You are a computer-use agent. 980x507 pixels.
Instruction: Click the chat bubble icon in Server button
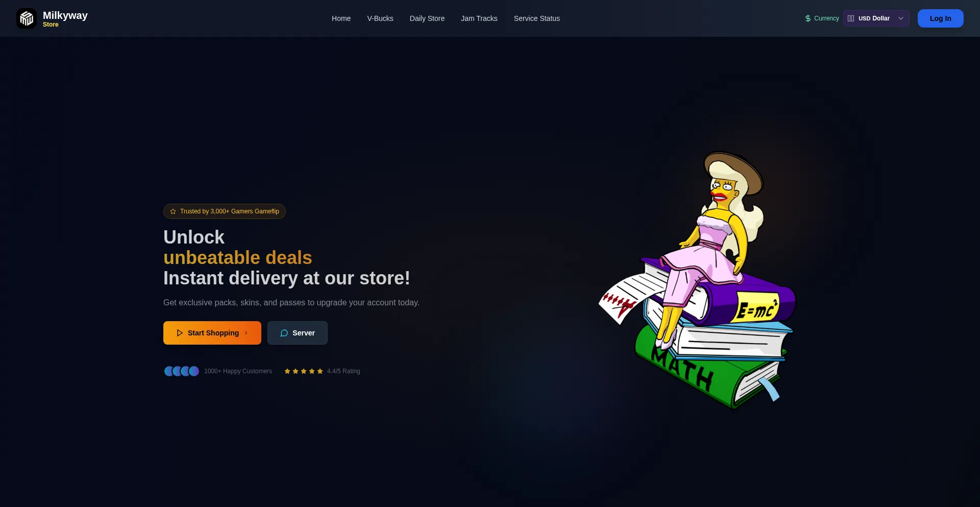click(x=284, y=333)
